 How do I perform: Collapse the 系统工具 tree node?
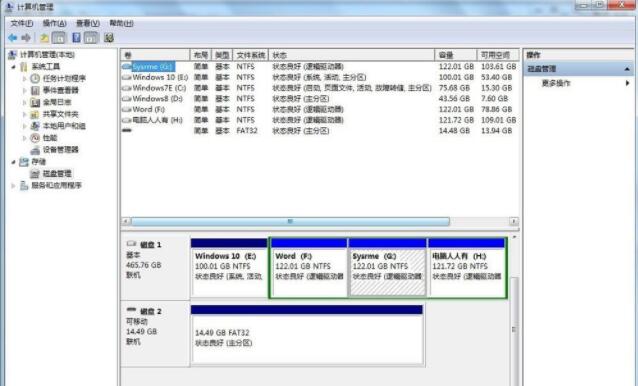point(13,67)
